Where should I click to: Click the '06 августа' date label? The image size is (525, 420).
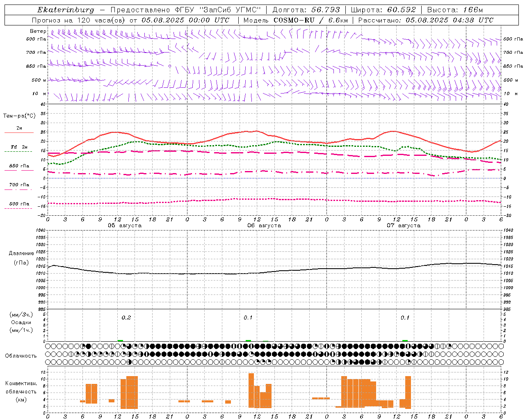(x=264, y=226)
